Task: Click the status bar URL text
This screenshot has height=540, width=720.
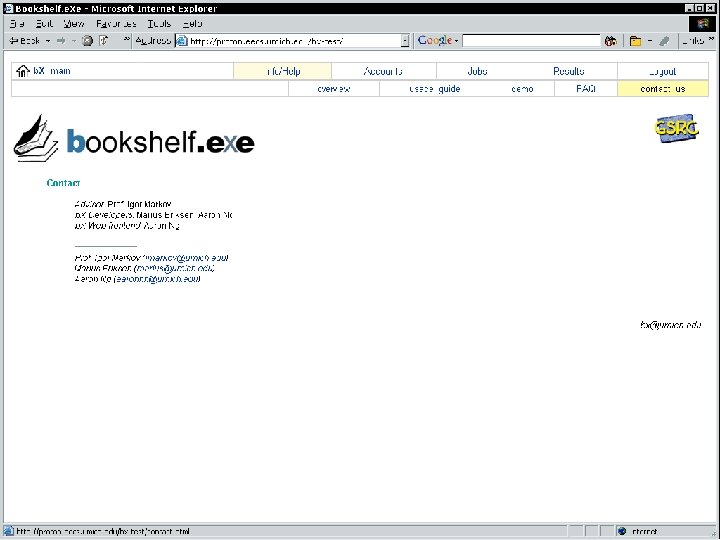Action: [103, 531]
